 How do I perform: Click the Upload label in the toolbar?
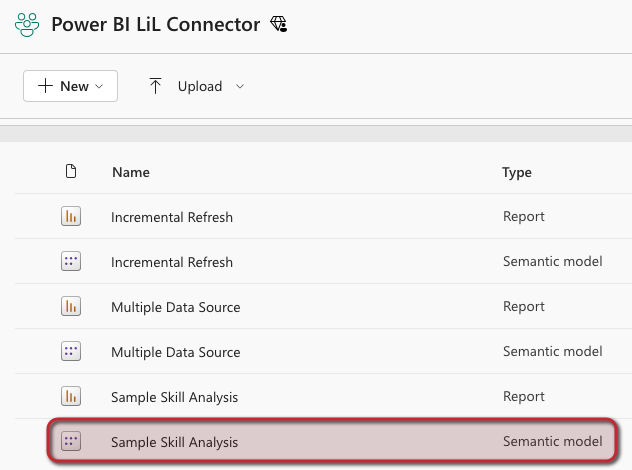pos(200,86)
